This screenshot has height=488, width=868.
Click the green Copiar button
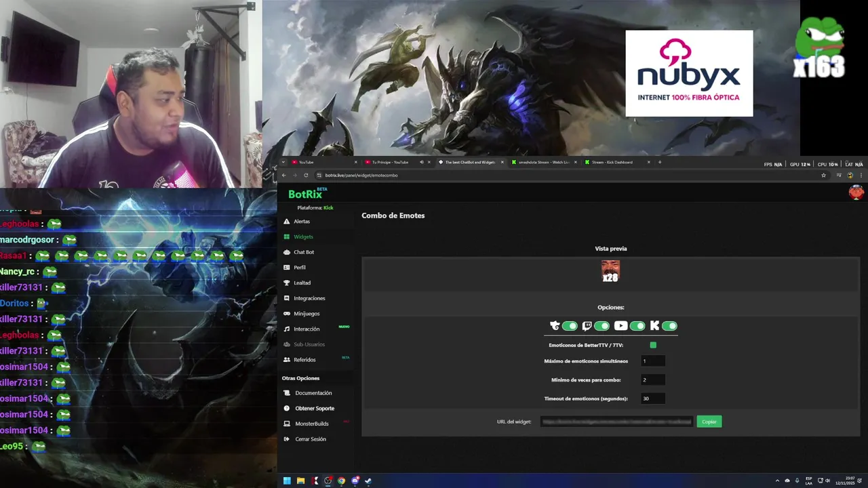click(x=709, y=422)
